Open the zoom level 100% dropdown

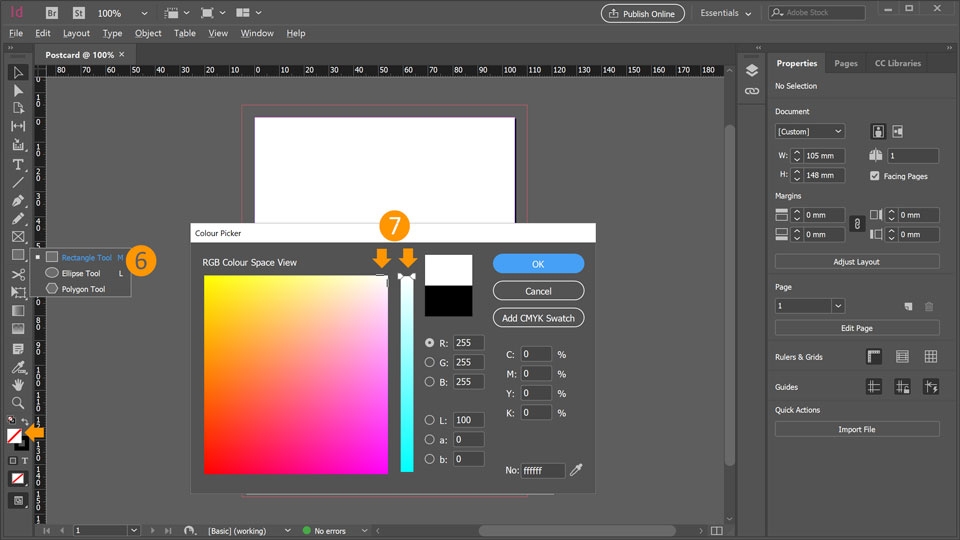click(145, 14)
